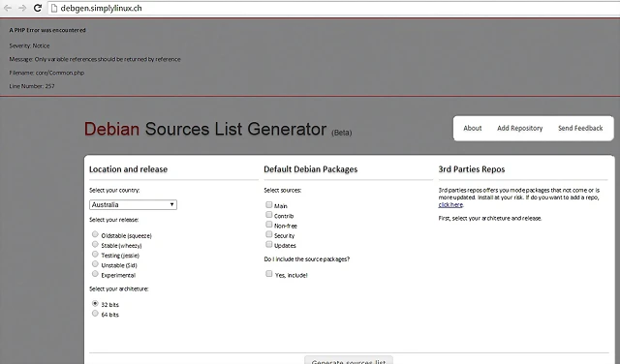620x364 pixels.
Task: Check the Non-free sources box
Action: (x=269, y=225)
